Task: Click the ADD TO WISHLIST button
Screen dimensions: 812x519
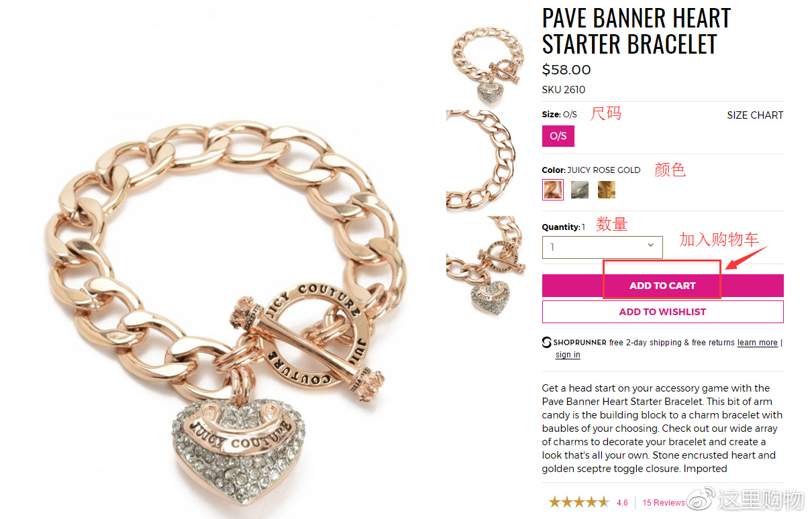Action: (662, 312)
